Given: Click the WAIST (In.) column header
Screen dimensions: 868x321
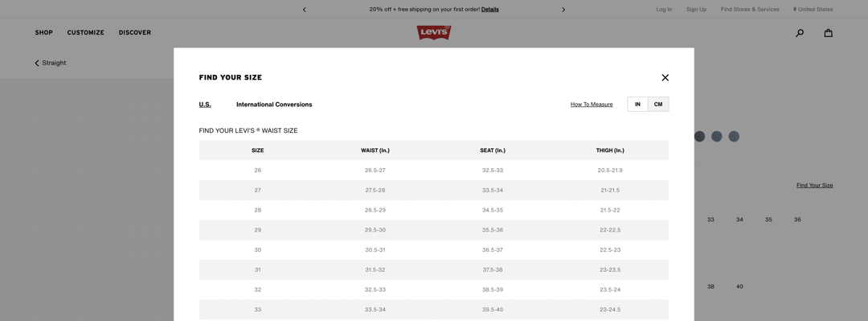Looking at the screenshot, I should 375,150.
